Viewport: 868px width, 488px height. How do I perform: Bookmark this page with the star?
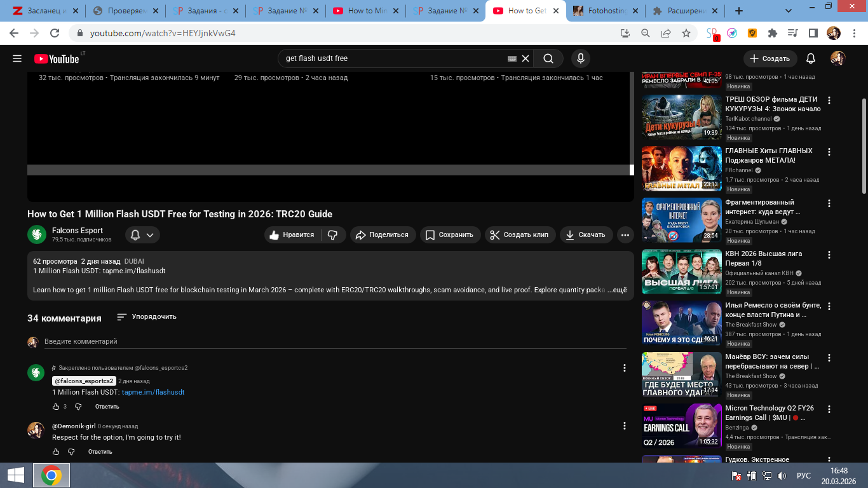[686, 33]
